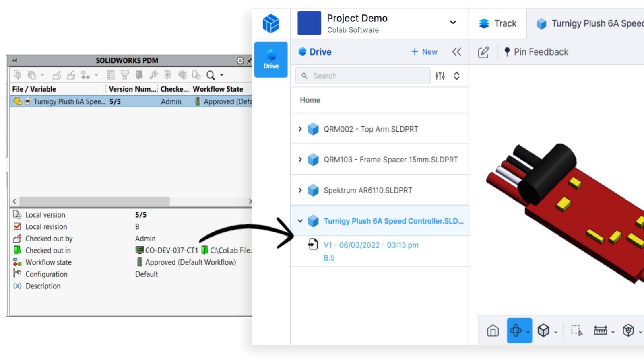The height and width of the screenshot is (362, 644).
Task: Click PDM large Search magnifier
Action: point(211,75)
